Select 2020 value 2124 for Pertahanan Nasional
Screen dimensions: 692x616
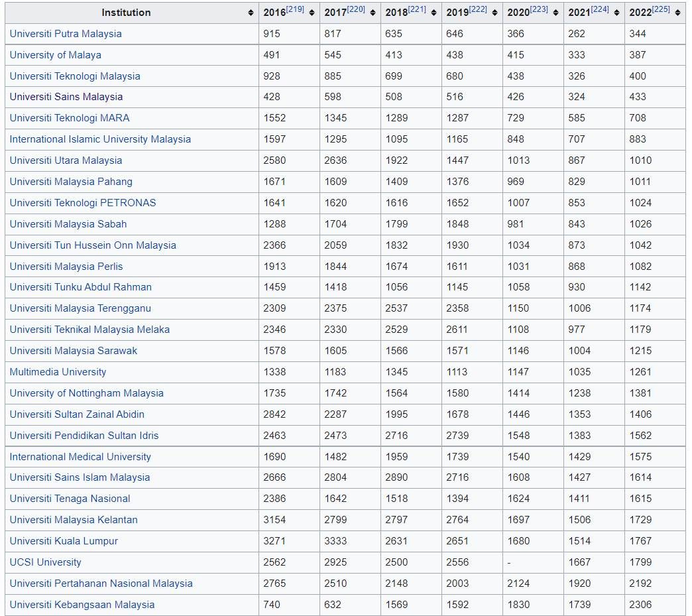pyautogui.click(x=518, y=584)
